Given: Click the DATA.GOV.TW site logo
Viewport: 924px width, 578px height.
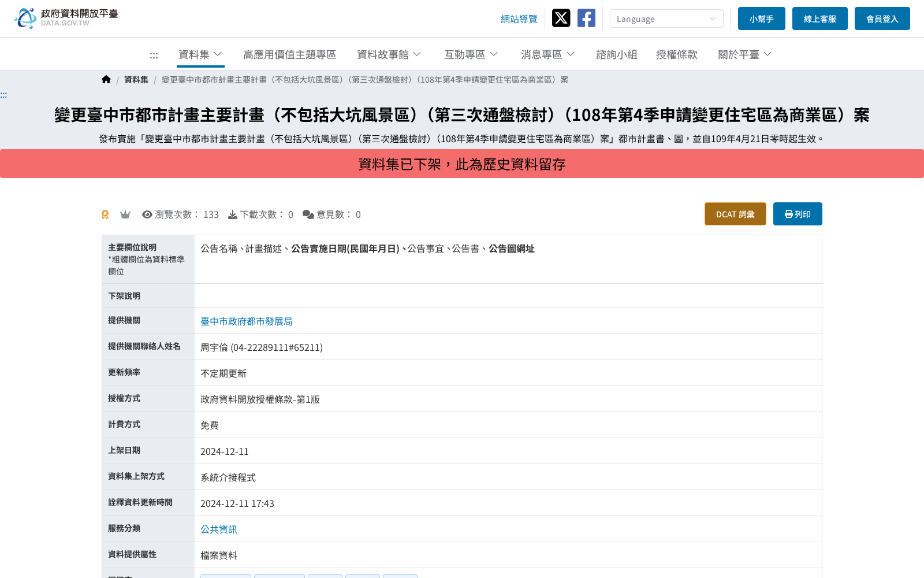Looking at the screenshot, I should [x=66, y=18].
